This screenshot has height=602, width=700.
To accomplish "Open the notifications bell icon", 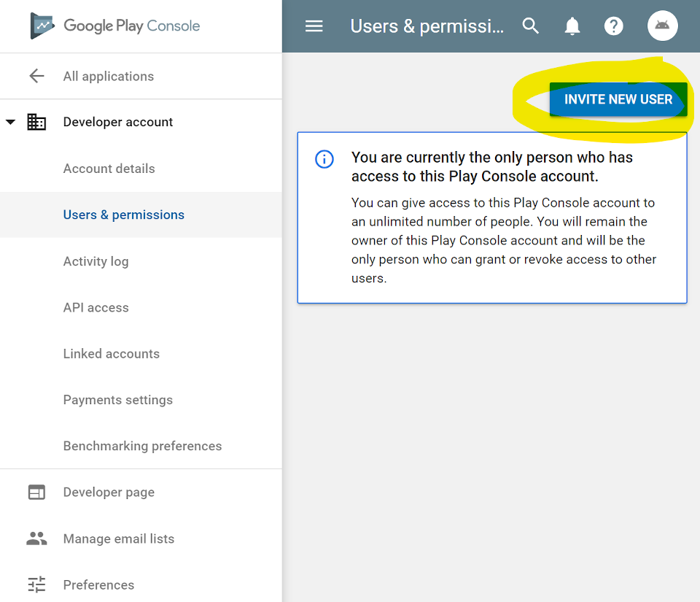I will click(x=572, y=26).
